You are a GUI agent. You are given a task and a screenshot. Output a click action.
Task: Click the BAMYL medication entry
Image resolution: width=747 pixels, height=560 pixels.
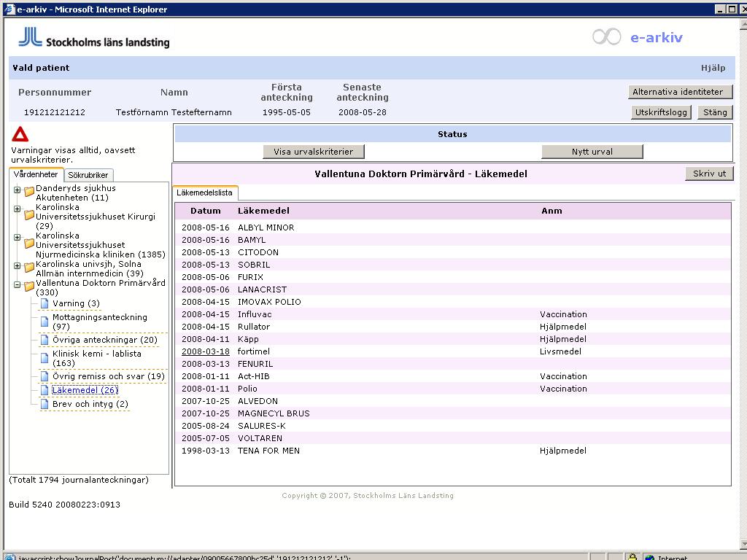click(252, 240)
